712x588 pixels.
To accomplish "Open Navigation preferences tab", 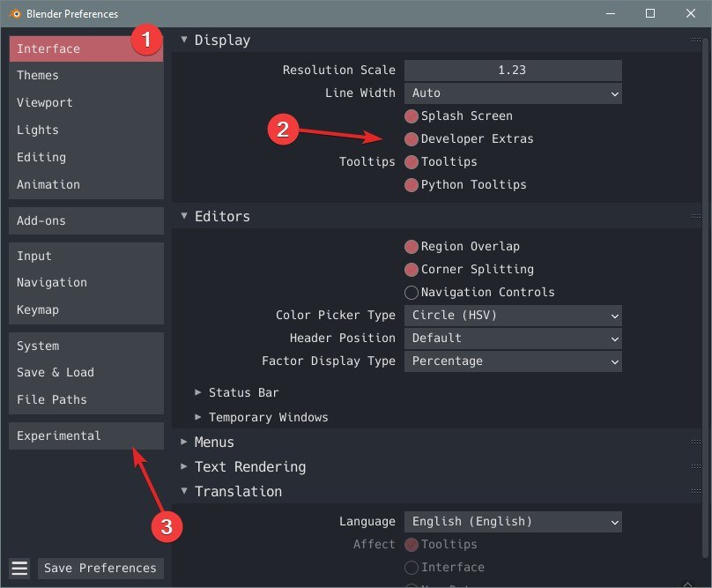I will click(85, 283).
